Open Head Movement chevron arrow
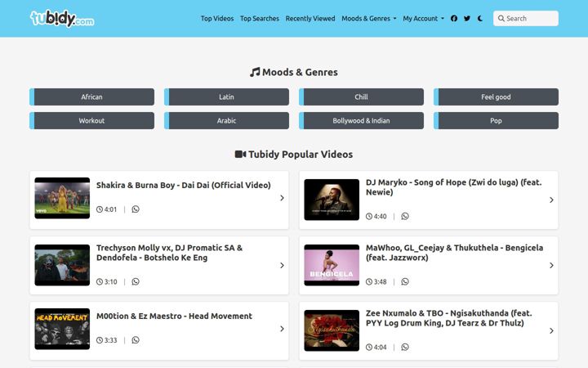Image resolution: width=588 pixels, height=368 pixels. [x=282, y=329]
